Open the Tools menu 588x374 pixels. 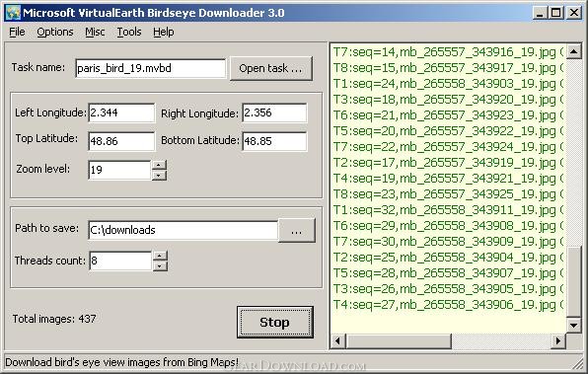coord(129,32)
